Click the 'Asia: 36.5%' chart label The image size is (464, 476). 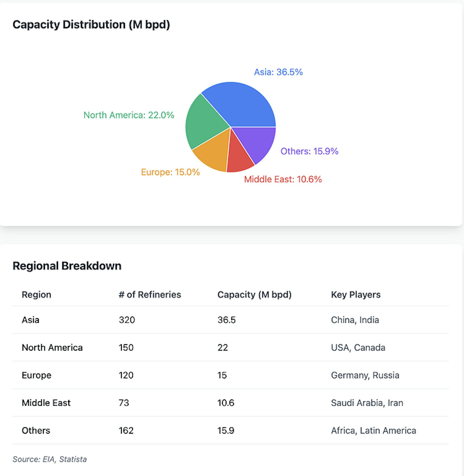coord(278,72)
